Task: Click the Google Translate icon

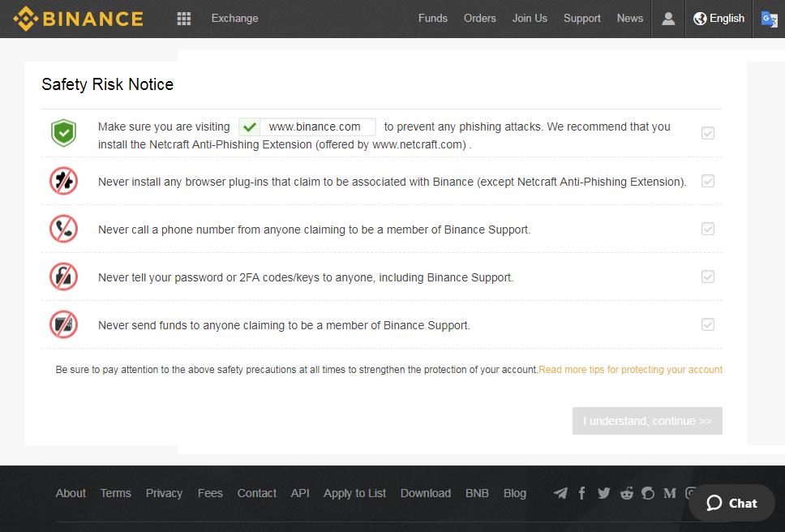Action: 769,19
